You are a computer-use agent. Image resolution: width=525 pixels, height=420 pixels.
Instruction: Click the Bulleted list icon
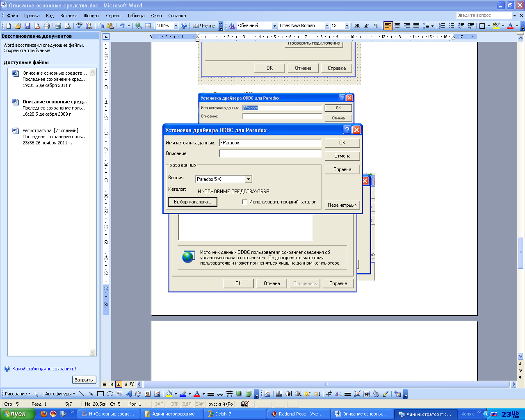tap(452, 26)
